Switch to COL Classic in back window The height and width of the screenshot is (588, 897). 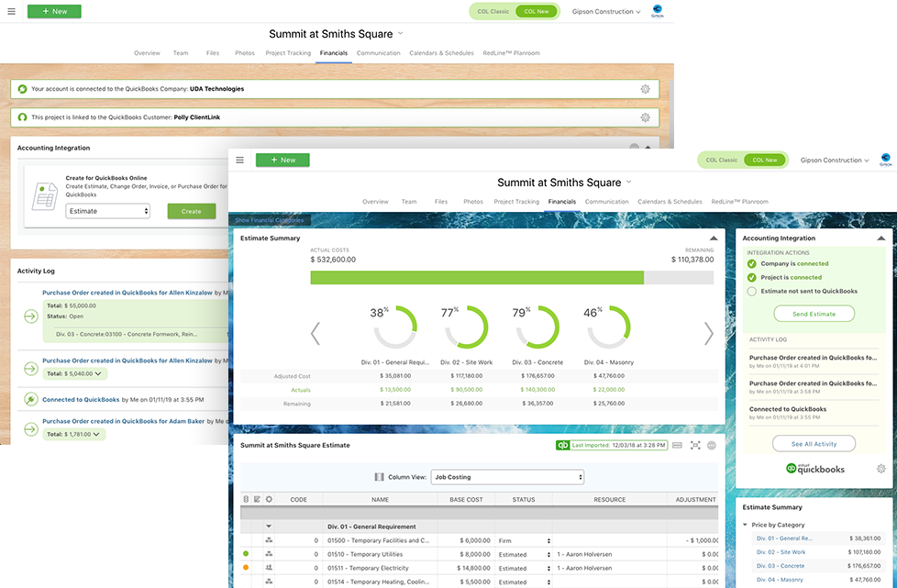(493, 11)
